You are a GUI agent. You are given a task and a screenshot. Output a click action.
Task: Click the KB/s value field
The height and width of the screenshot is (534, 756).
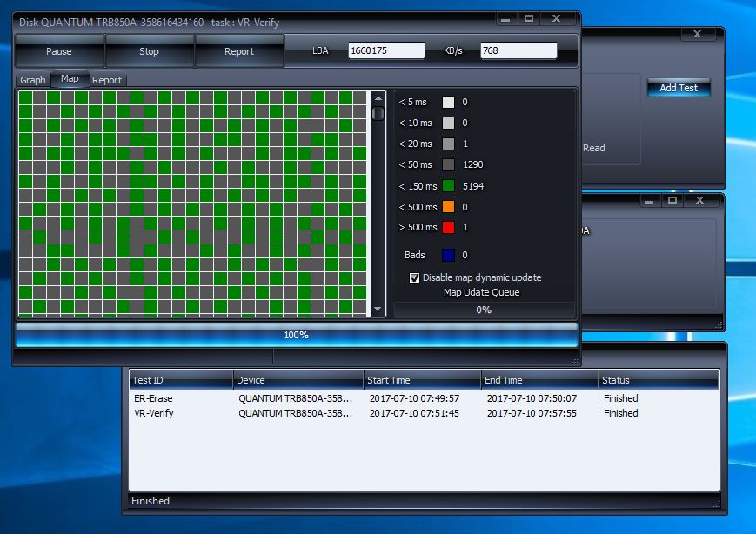coord(518,50)
